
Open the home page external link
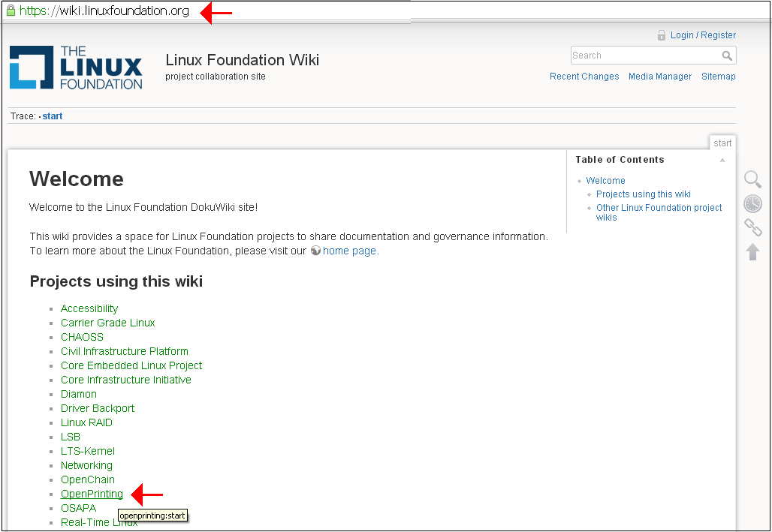click(349, 251)
